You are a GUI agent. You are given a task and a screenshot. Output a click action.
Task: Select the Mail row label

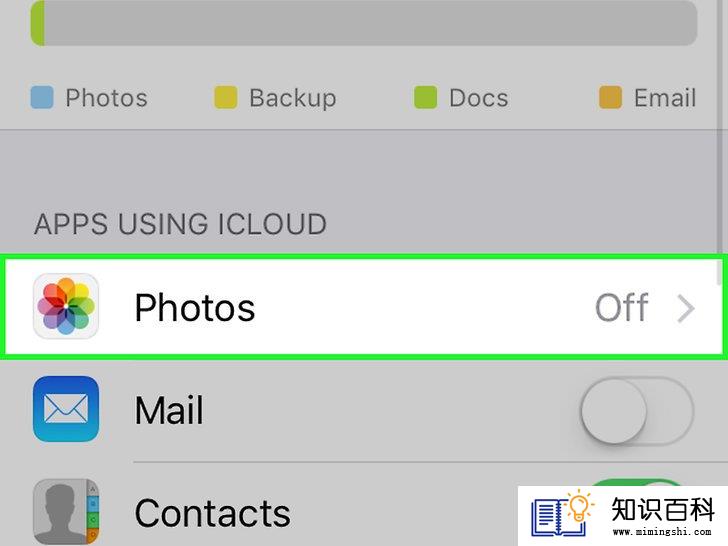[x=169, y=410]
